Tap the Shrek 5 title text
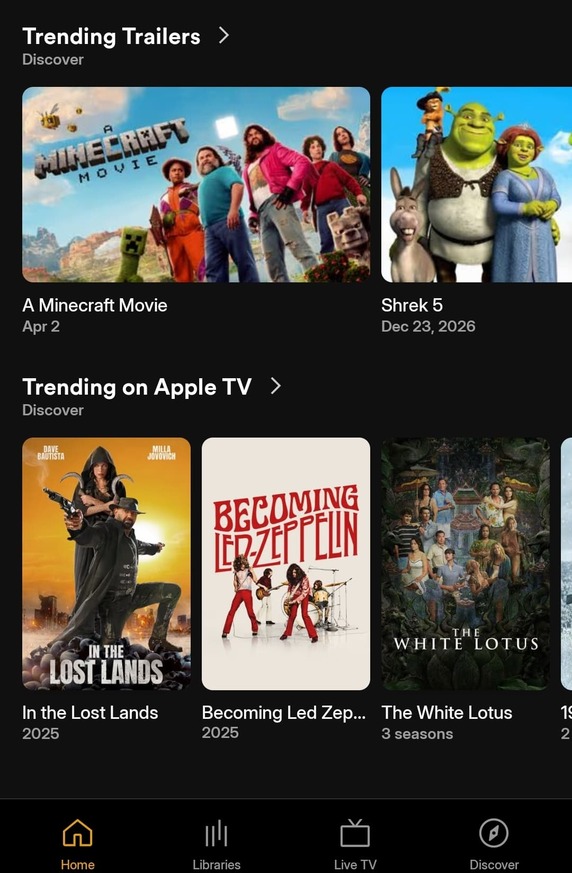This screenshot has width=572, height=873. [412, 305]
